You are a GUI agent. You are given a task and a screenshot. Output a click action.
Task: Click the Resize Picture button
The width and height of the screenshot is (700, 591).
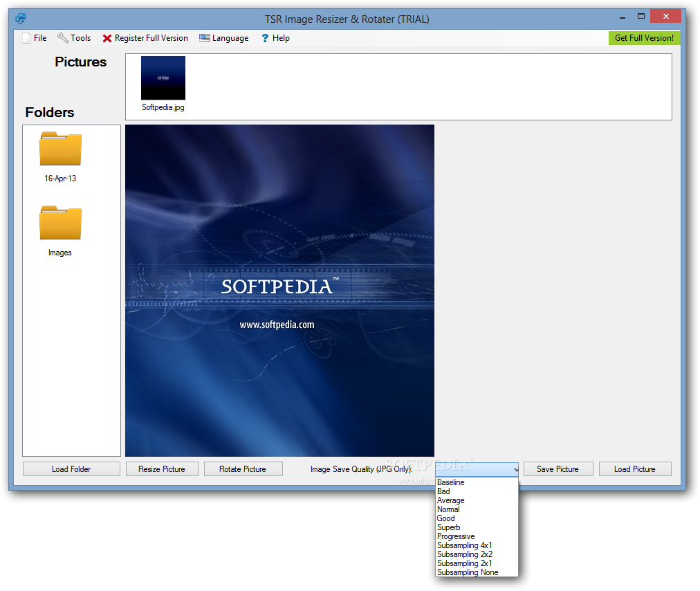tap(162, 469)
